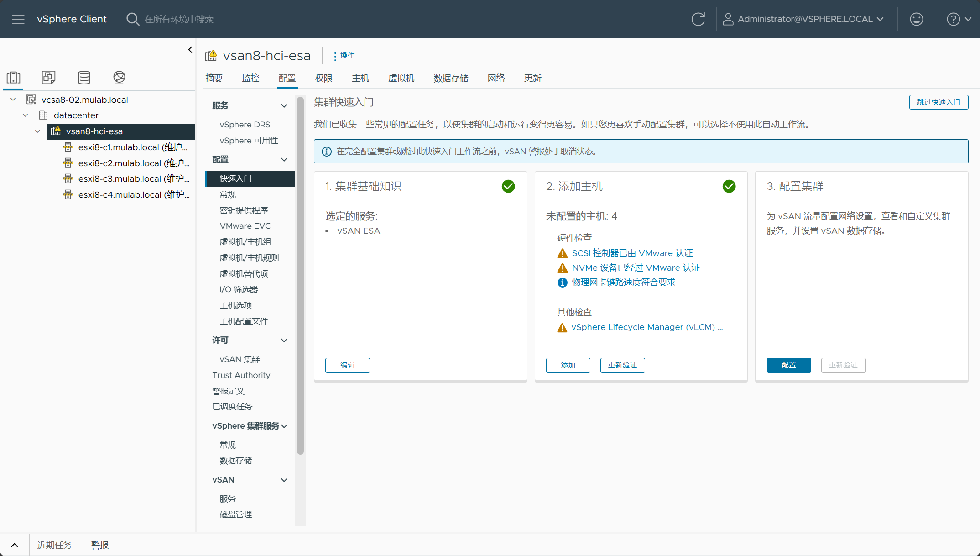Click host icon for esxi8-c4.mulab.local
Screen dimensions: 980x556
(x=68, y=194)
